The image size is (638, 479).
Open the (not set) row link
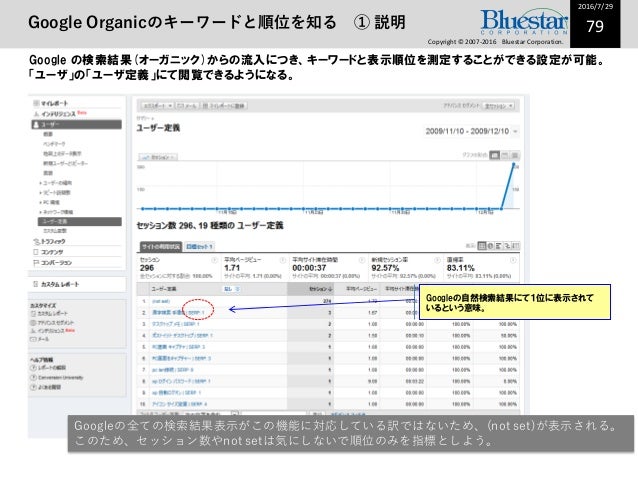(161, 301)
